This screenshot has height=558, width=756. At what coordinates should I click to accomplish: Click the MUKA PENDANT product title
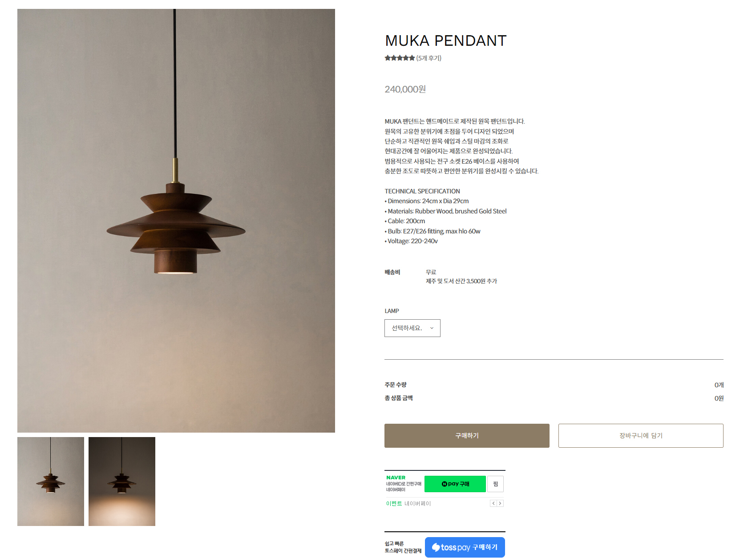[446, 40]
